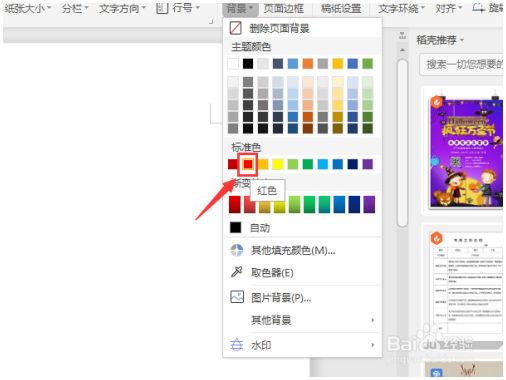Click the picture background icon

coord(237,297)
